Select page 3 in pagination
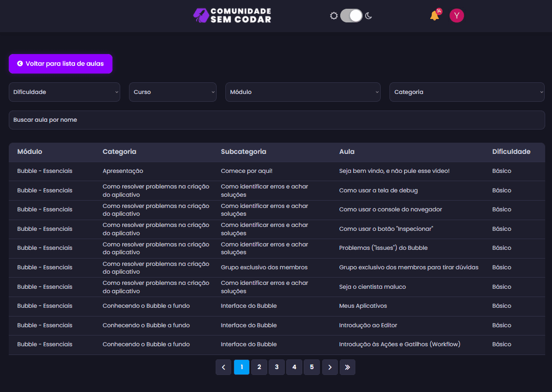Viewport: 552px width, 392px height. pos(276,367)
